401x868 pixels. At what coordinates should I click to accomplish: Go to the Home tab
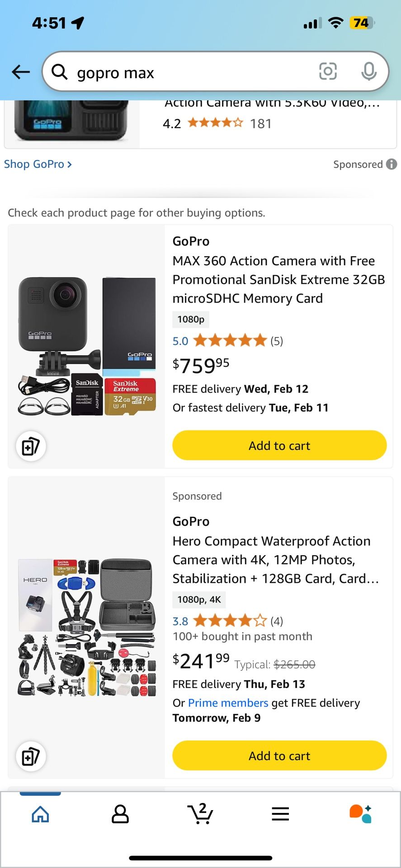[x=40, y=814]
